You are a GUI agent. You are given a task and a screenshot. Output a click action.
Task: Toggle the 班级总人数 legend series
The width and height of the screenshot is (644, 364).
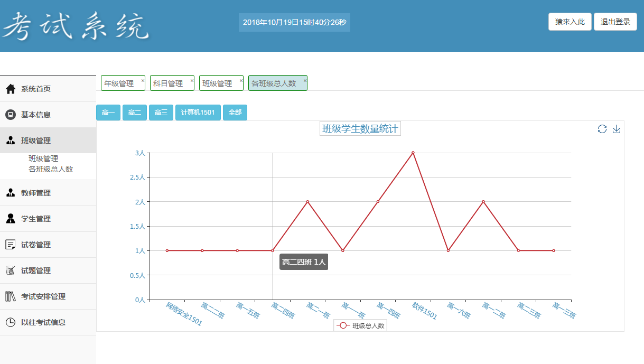coord(360,325)
